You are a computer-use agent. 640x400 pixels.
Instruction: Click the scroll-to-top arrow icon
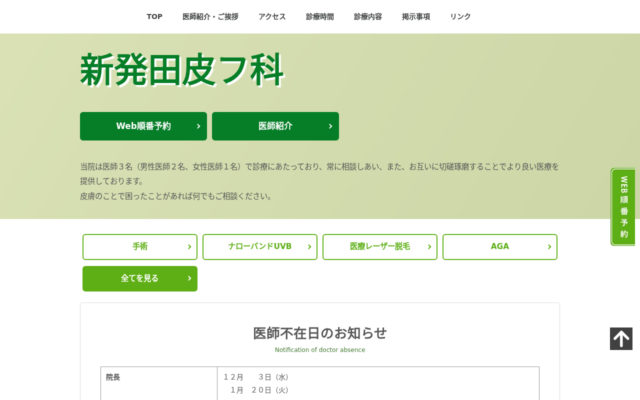click(621, 339)
